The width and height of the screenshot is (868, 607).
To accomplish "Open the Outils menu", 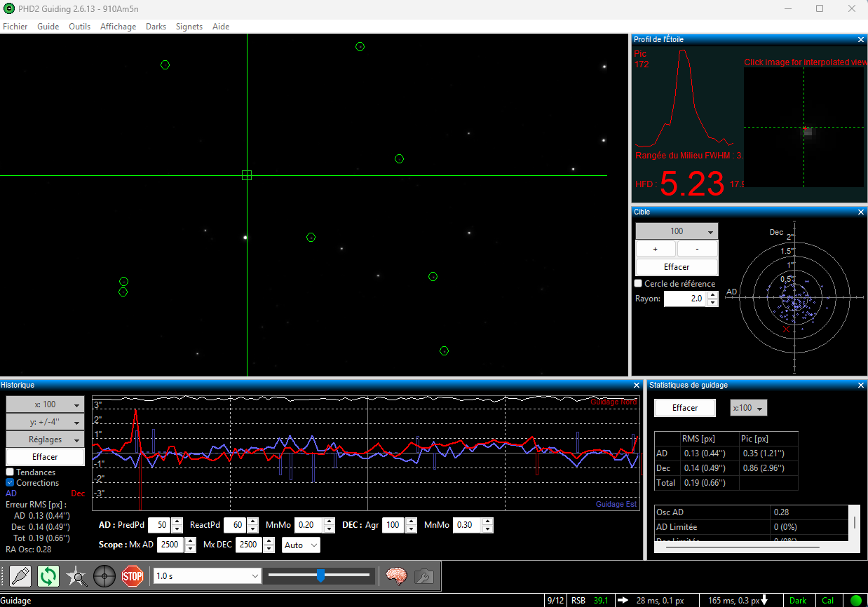I will (79, 27).
